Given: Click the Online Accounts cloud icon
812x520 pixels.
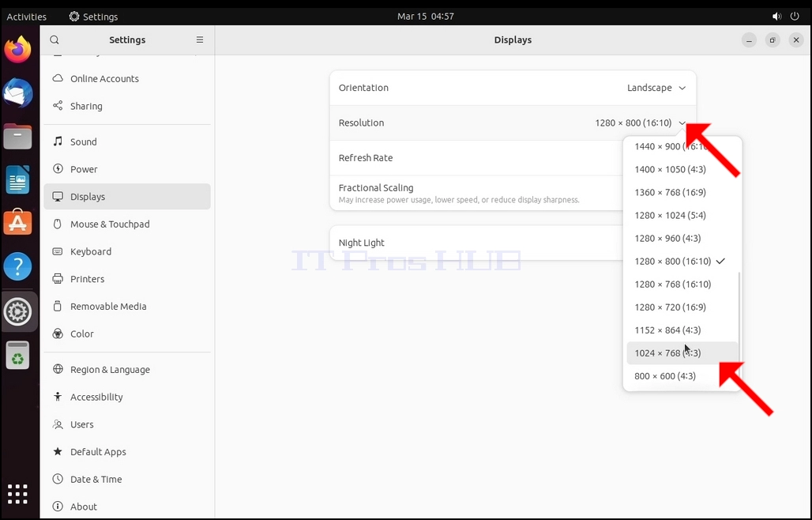Looking at the screenshot, I should click(58, 78).
